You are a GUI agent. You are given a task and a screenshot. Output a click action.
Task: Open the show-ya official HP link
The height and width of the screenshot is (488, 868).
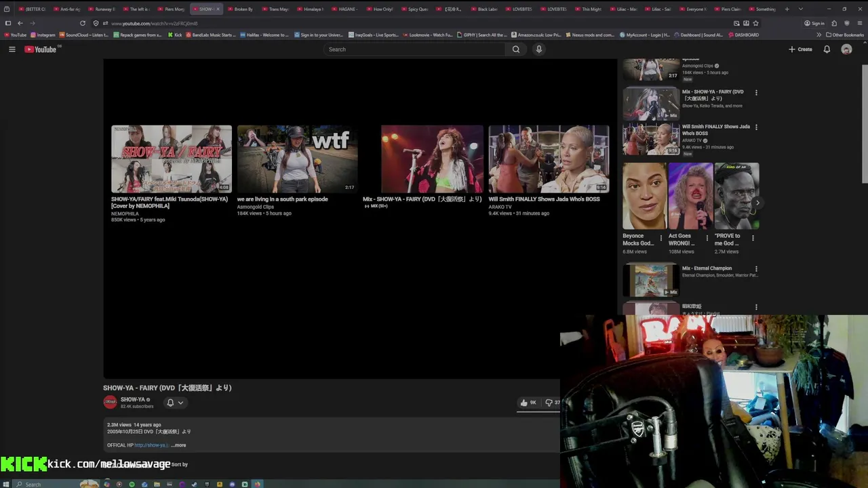click(x=151, y=445)
